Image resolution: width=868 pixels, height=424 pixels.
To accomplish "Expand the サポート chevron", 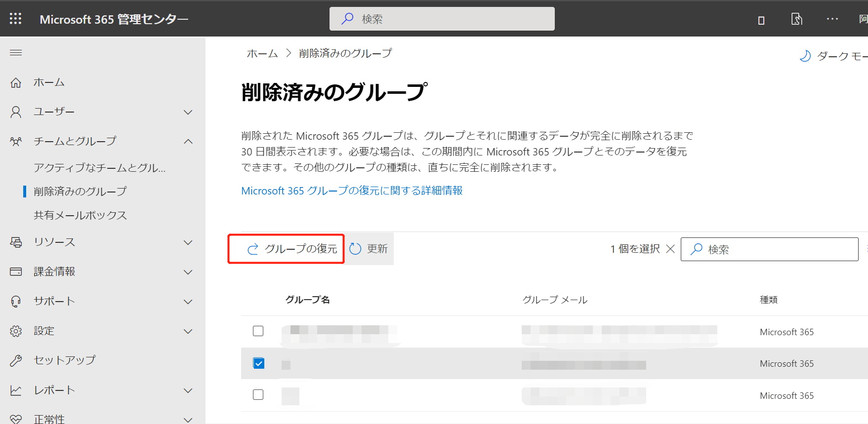I will coord(188,302).
